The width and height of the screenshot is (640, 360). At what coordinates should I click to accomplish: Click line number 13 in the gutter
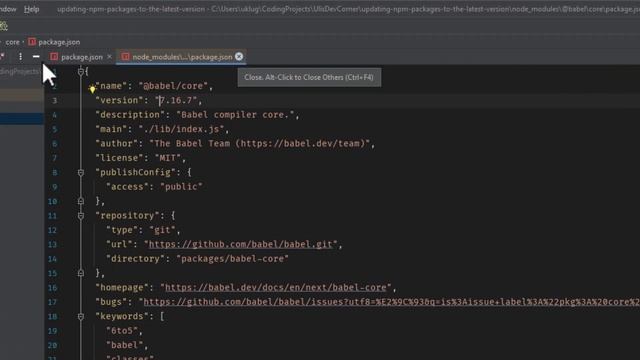tap(52, 244)
